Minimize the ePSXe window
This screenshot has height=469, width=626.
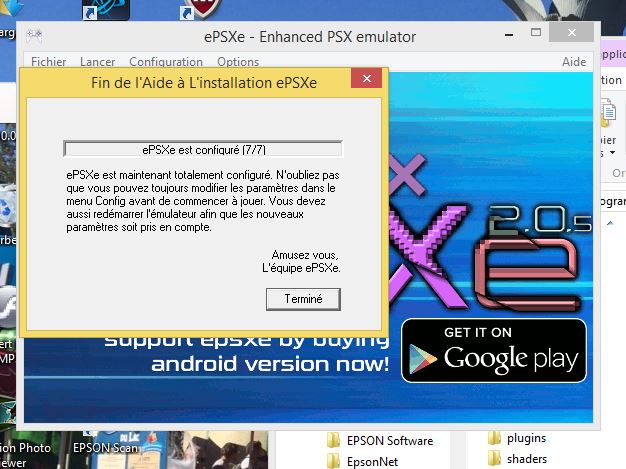(509, 34)
